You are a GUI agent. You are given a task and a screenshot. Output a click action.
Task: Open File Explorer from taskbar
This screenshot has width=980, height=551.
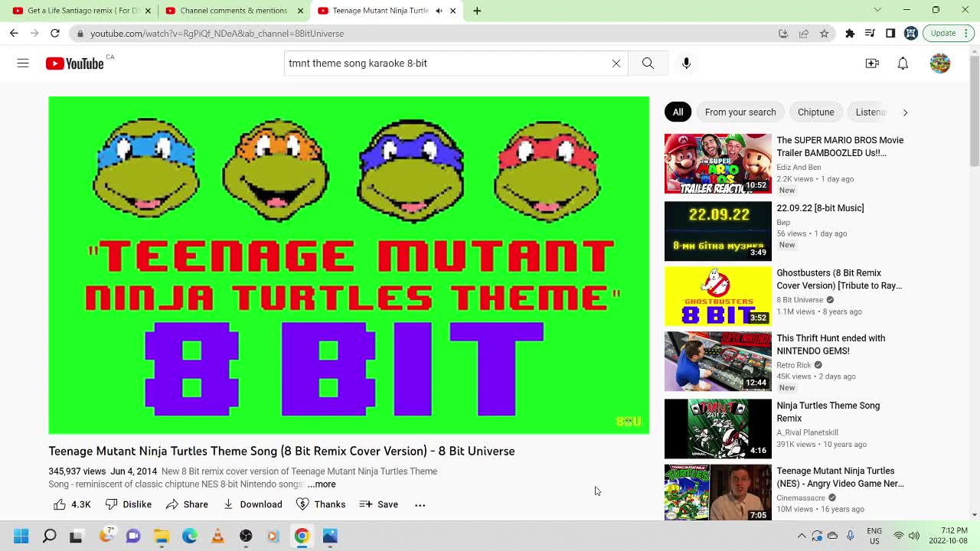point(162,536)
